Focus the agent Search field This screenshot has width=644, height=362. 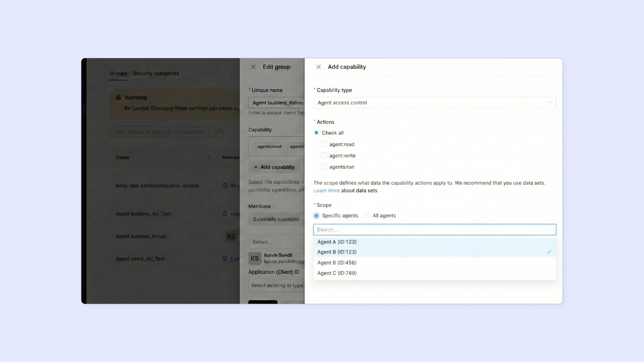click(x=434, y=230)
